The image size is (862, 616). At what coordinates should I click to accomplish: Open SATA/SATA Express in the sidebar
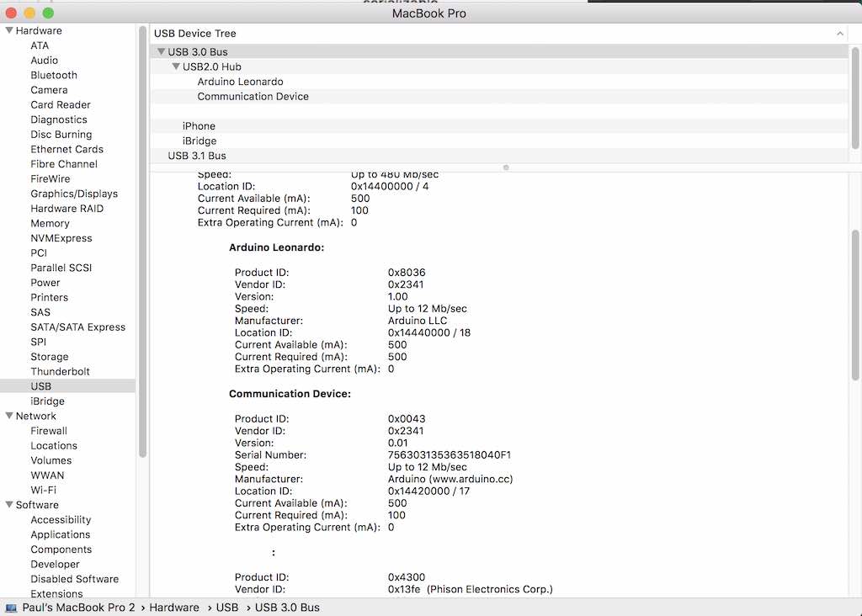[x=78, y=327]
